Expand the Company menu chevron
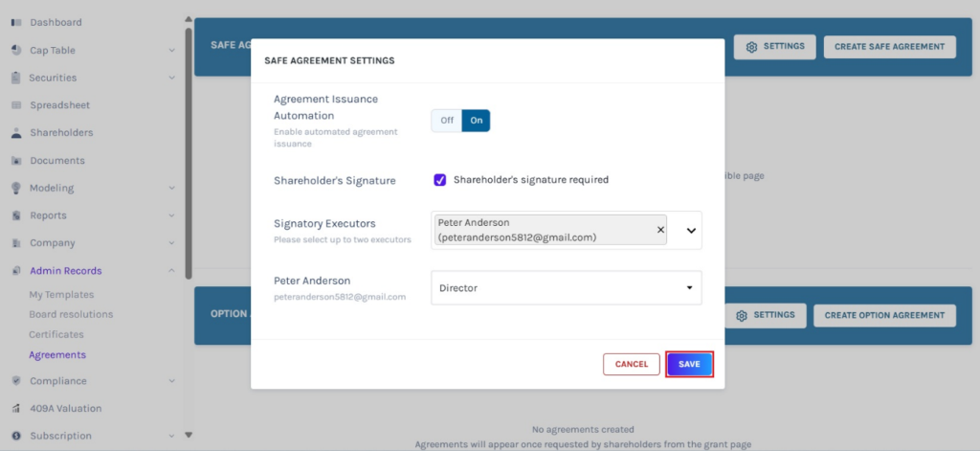Image resolution: width=980 pixels, height=451 pixels. click(x=172, y=243)
